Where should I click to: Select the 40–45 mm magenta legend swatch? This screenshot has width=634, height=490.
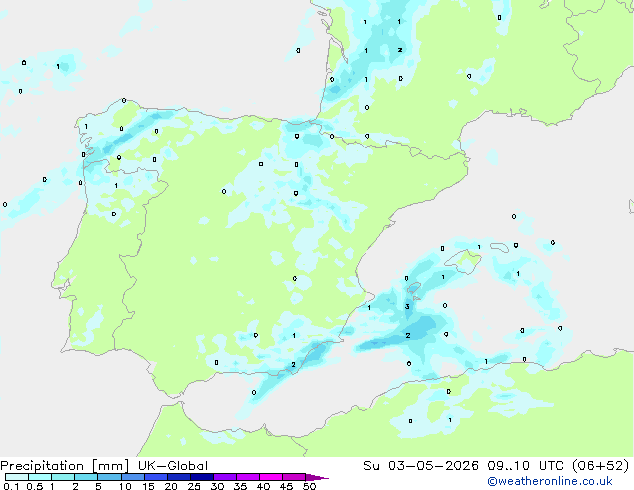tap(271, 477)
